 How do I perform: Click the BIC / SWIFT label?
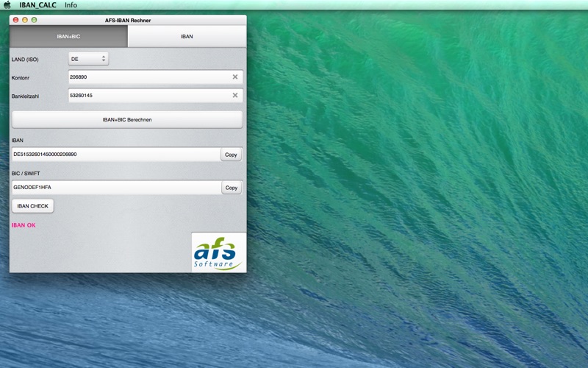(x=26, y=174)
